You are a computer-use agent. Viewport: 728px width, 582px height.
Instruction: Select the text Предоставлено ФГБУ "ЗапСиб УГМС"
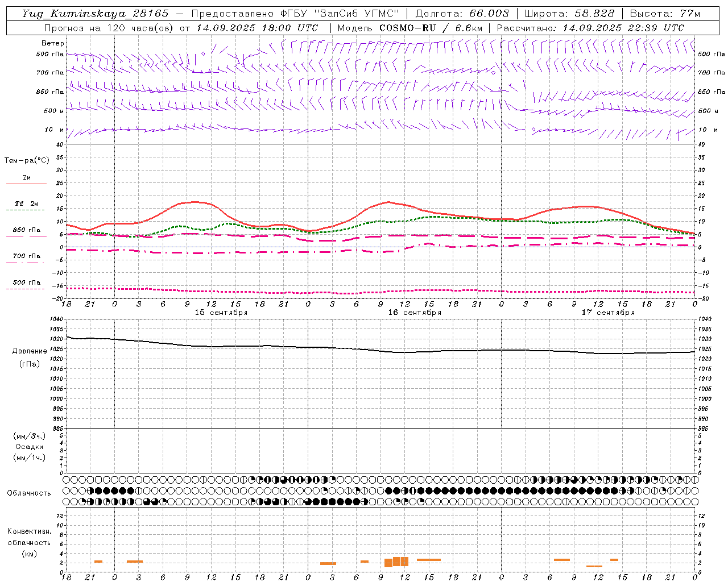(x=295, y=14)
